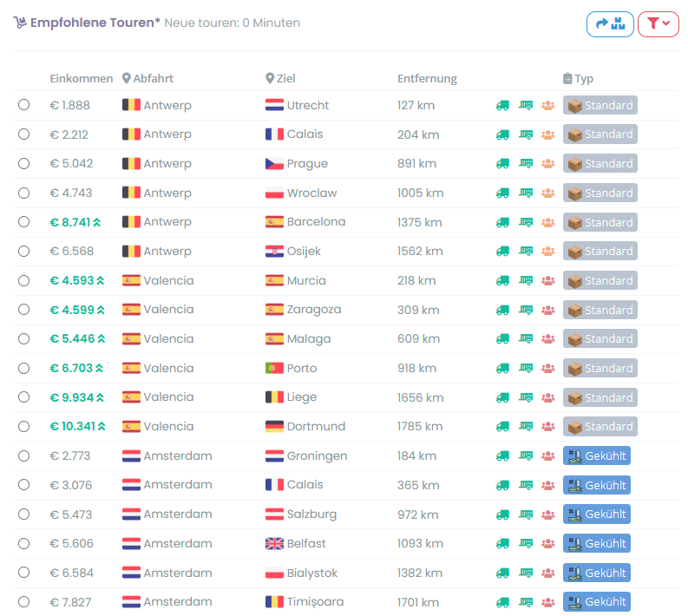Select the Valencia to Liege tour radio
Viewport: 688px width, 616px height.
click(24, 397)
